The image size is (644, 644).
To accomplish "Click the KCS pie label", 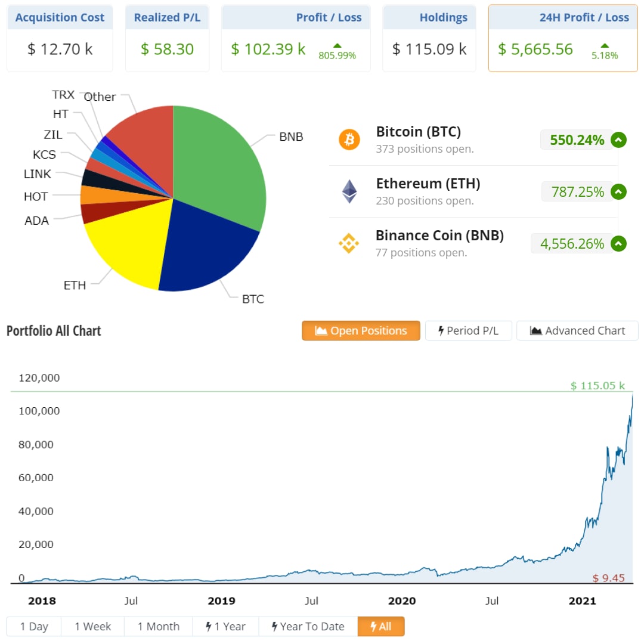I will coord(44,155).
